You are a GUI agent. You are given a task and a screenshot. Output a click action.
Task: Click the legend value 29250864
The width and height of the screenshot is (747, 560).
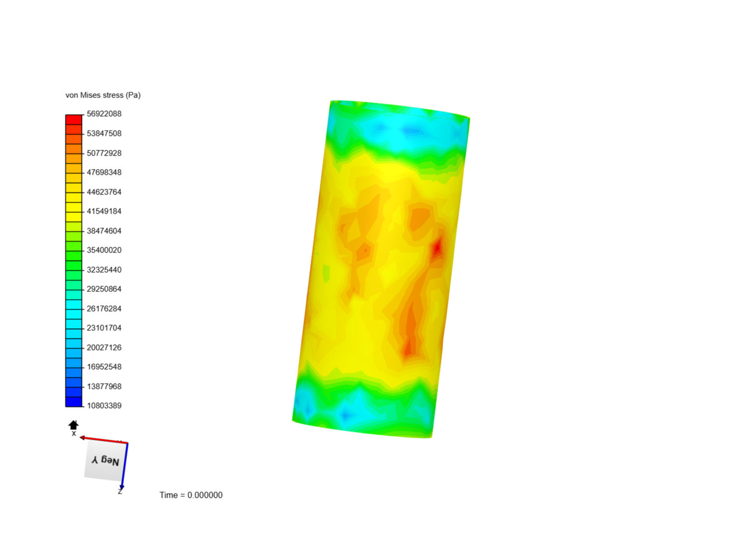tap(104, 289)
